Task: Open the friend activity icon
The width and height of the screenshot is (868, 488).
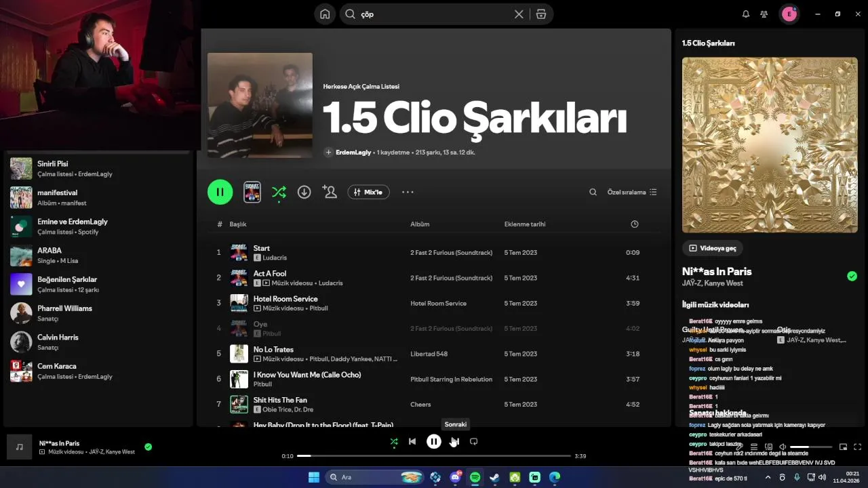Action: [764, 14]
